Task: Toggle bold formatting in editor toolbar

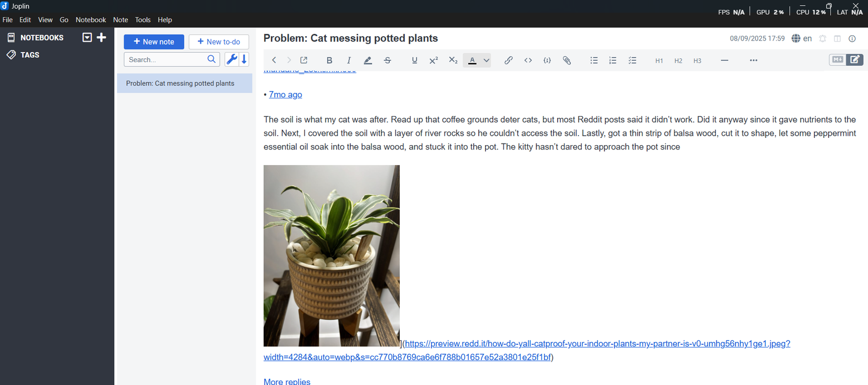Action: 329,60
